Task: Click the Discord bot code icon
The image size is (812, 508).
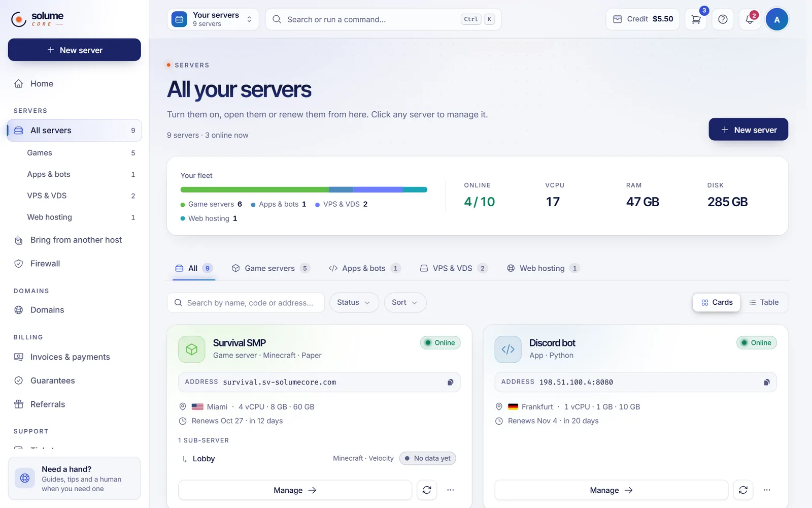Action: tap(508, 349)
